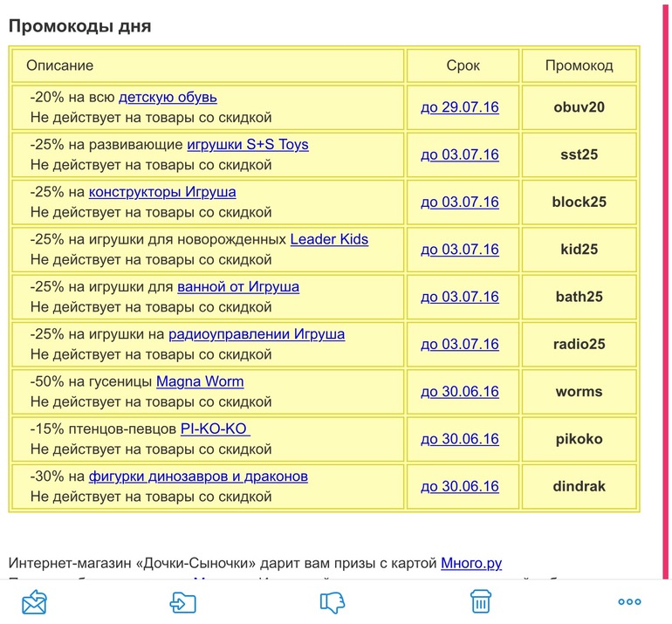Image resolution: width=672 pixels, height=624 pixels.
Task: Click the Magna Worm link
Action: (x=200, y=381)
